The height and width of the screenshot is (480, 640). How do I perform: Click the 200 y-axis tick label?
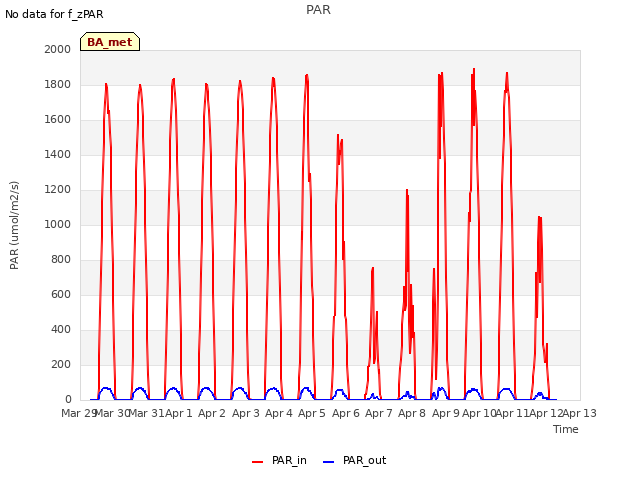coord(61,364)
